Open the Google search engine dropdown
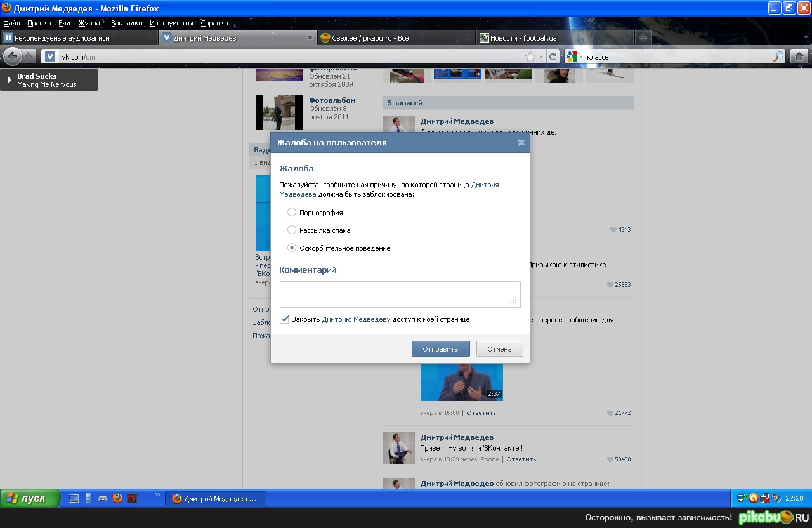Screen dimensions: 812x528 [573, 56]
